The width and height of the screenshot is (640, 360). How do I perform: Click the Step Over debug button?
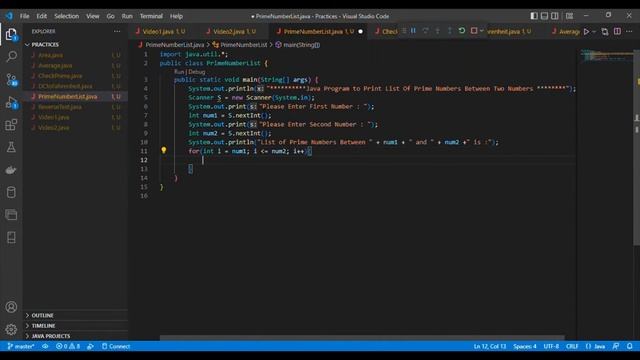click(x=425, y=31)
